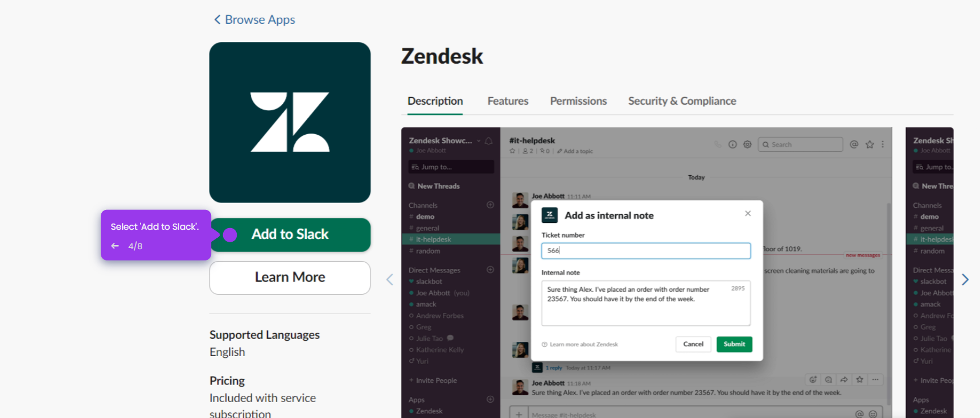Image resolution: width=980 pixels, height=418 pixels.
Task: Open the settings gear in the #it-helpdesk header
Action: tap(747, 144)
